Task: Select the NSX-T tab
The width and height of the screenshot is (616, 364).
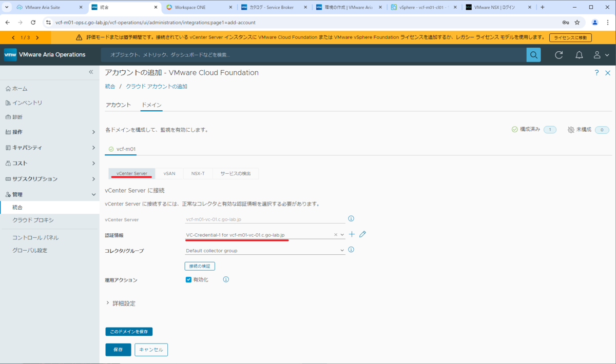Action: click(198, 174)
